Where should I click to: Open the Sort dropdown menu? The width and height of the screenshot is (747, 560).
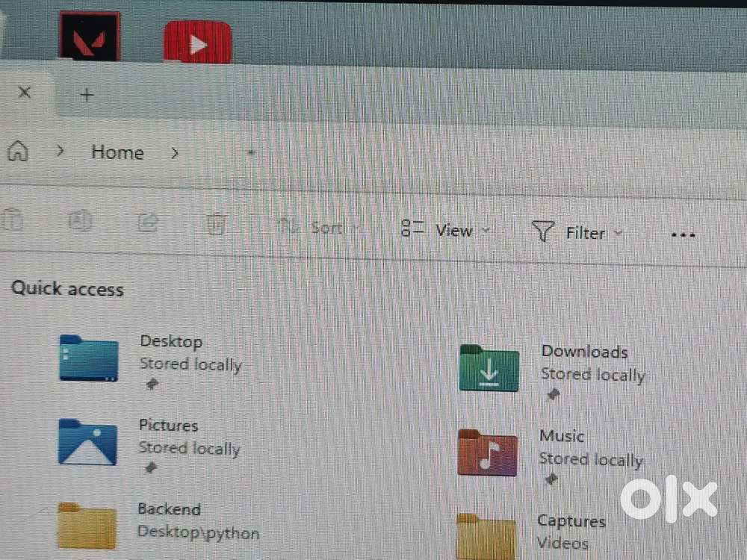(319, 227)
